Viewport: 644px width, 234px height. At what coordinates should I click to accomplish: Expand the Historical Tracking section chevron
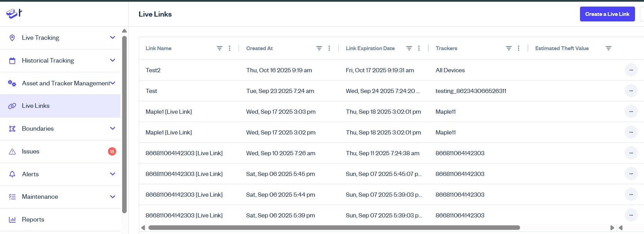pyautogui.click(x=112, y=60)
